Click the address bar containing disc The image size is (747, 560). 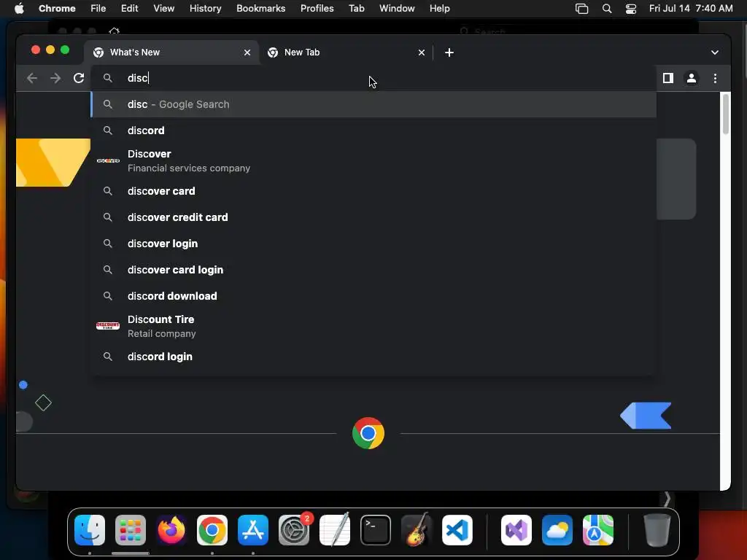click(x=373, y=78)
